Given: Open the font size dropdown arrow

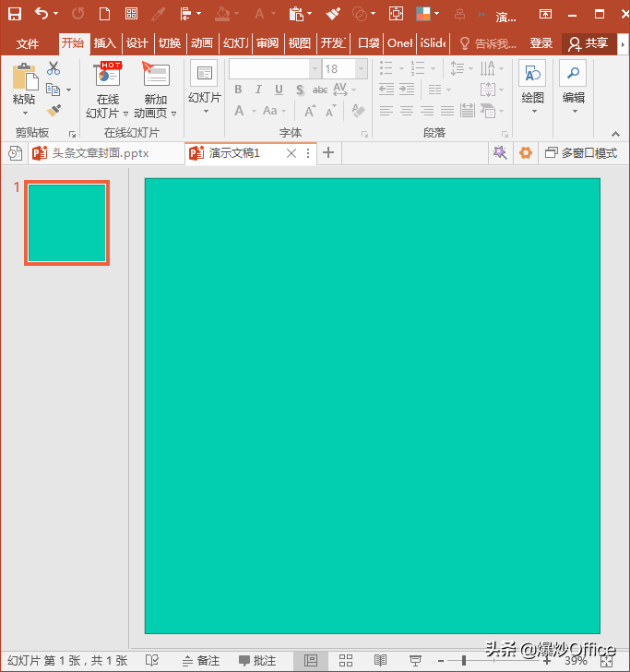Looking at the screenshot, I should pyautogui.click(x=361, y=68).
